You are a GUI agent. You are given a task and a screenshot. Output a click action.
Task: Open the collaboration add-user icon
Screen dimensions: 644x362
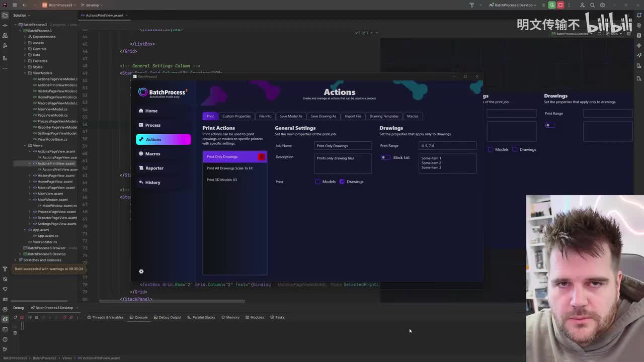(x=582, y=5)
